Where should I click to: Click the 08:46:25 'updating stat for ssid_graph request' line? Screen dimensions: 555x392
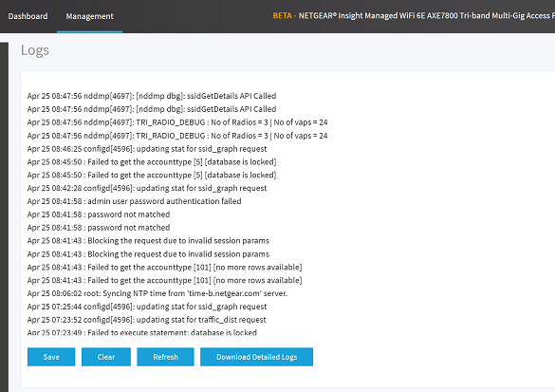147,149
